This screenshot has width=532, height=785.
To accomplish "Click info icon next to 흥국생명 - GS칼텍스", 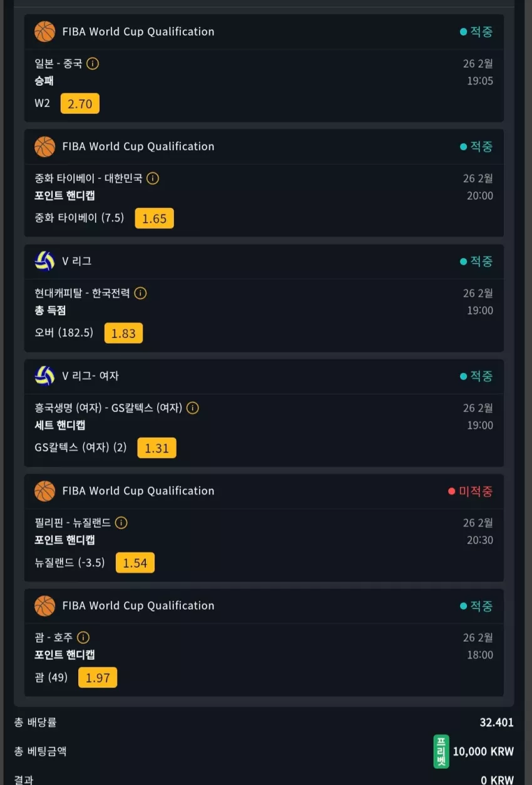I will click(193, 408).
